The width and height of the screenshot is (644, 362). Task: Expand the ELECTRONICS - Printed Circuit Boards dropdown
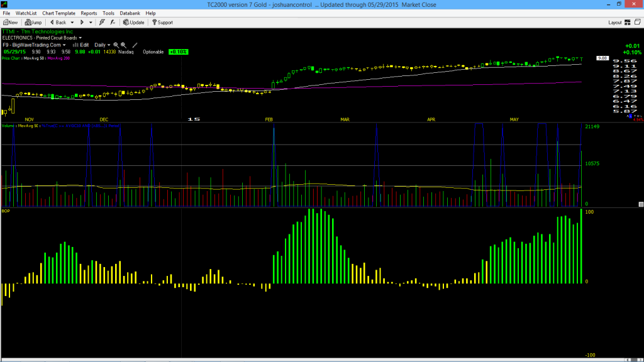click(80, 38)
